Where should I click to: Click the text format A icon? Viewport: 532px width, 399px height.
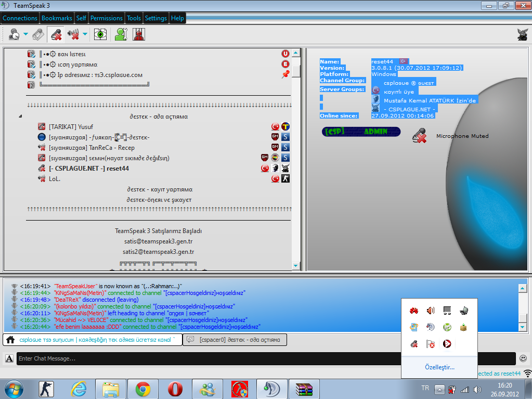9,358
